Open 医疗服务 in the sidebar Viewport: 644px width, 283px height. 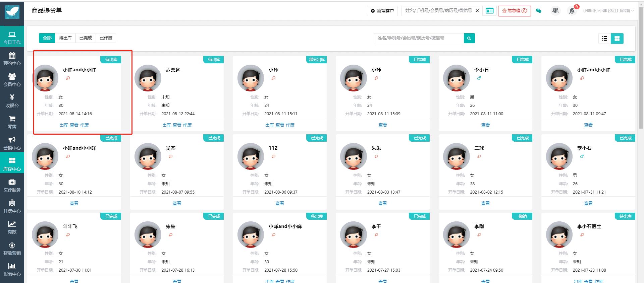pyautogui.click(x=12, y=185)
